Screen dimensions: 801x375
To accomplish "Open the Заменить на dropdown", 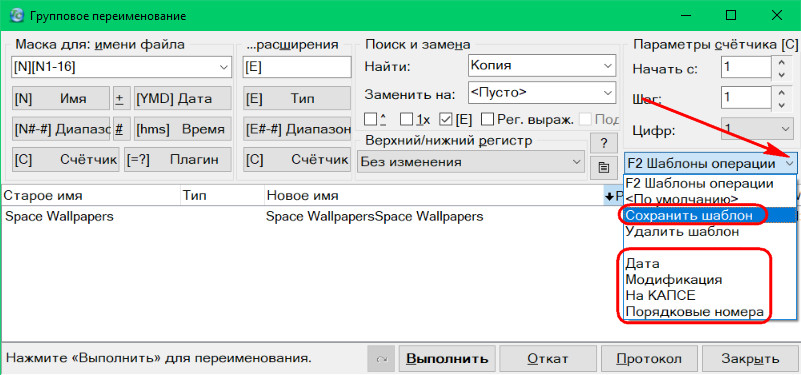I will (607, 93).
